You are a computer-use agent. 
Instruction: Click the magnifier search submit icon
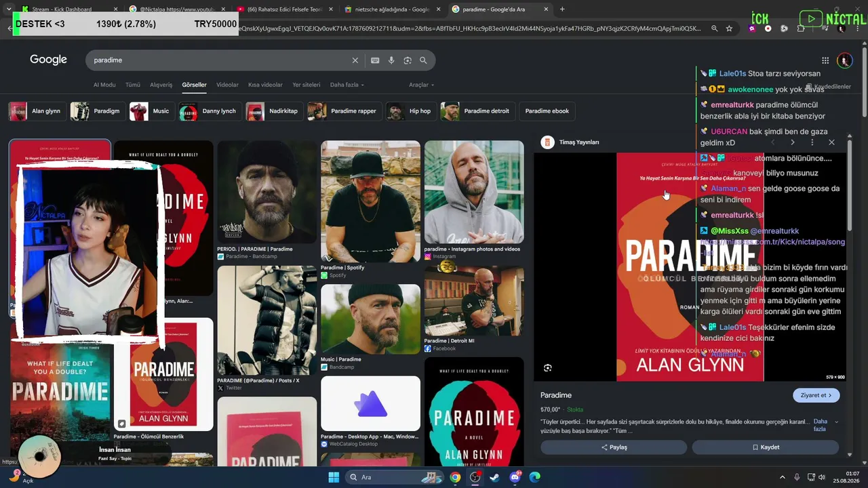[423, 60]
